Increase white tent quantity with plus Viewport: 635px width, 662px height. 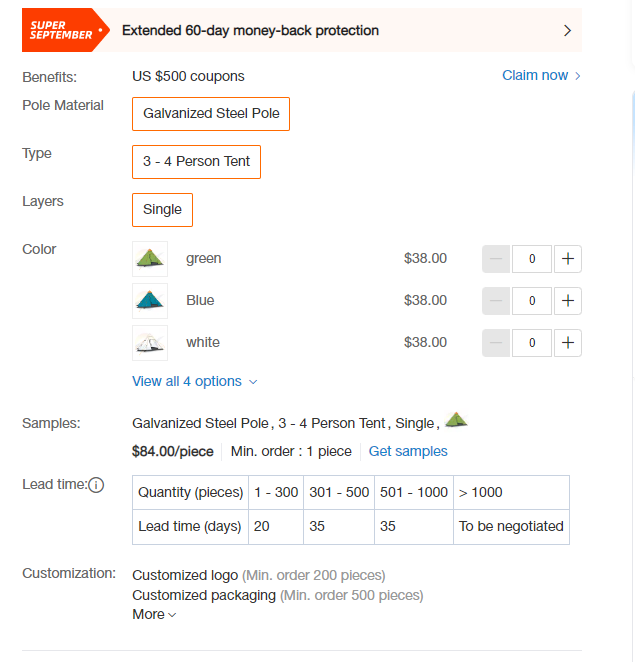[567, 342]
